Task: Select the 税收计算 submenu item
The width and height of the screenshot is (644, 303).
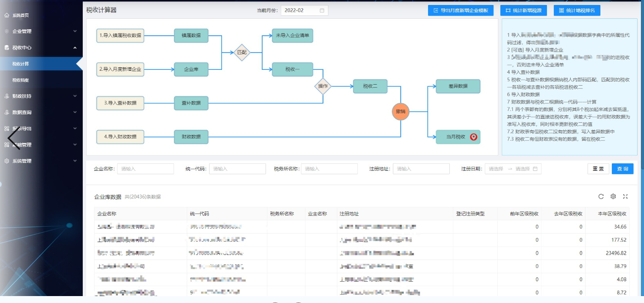Action: pyautogui.click(x=21, y=64)
